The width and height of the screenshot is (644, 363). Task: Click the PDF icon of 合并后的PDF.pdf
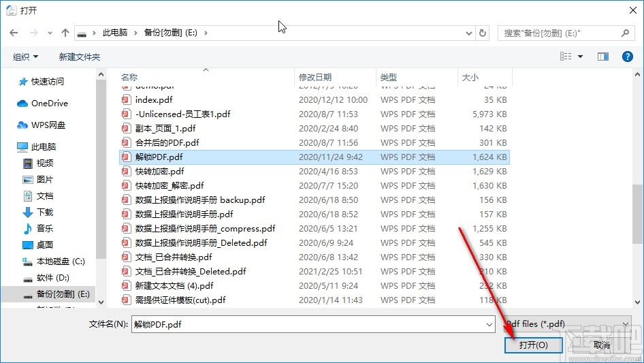pyautogui.click(x=126, y=142)
